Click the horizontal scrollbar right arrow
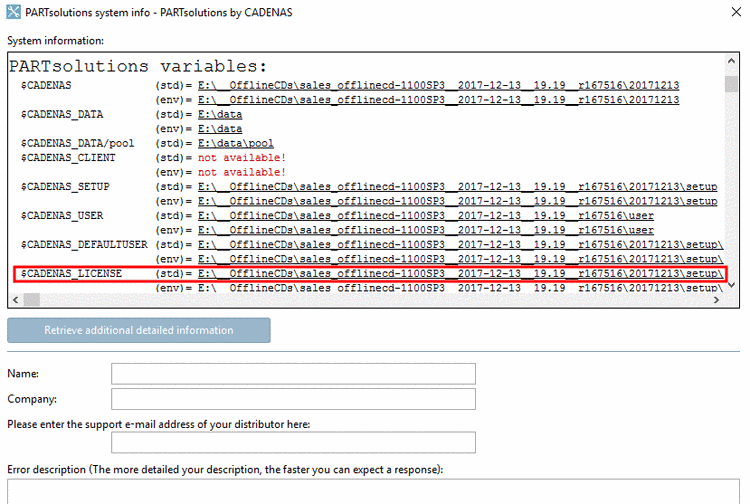This screenshot has height=504, width=750. 716,300
